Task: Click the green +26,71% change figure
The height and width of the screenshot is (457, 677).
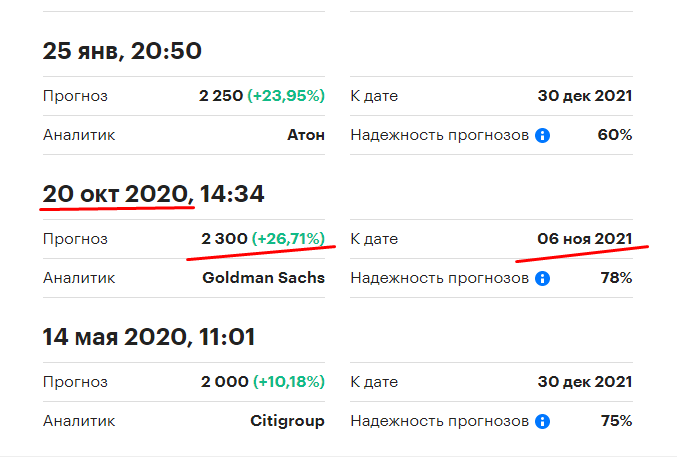Action: click(289, 239)
